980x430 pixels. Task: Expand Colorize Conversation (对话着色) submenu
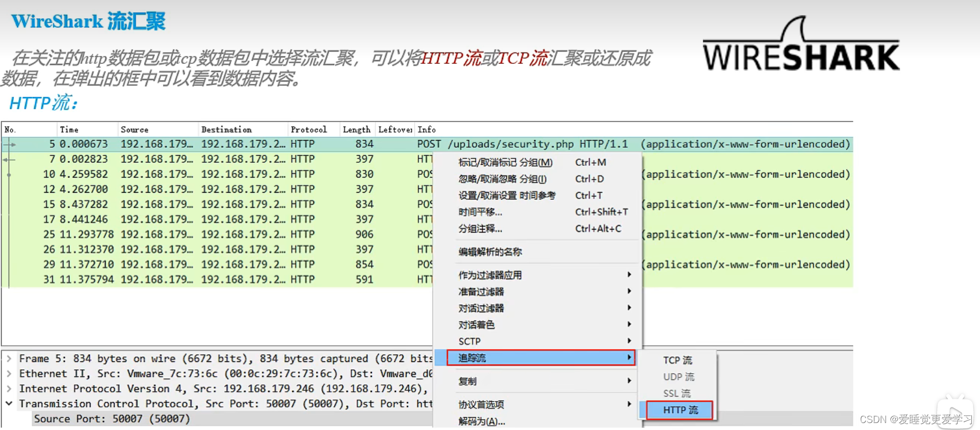pyautogui.click(x=537, y=325)
